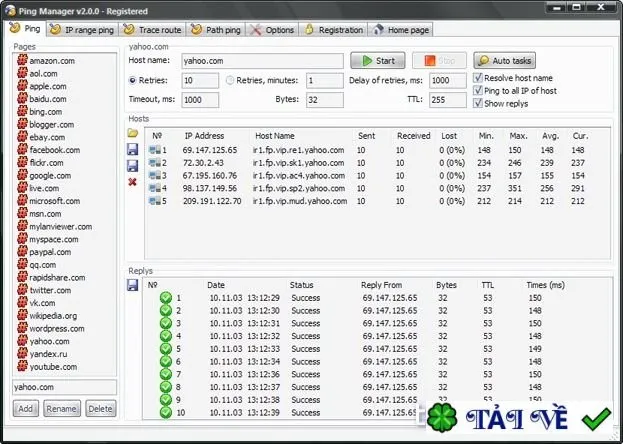Image resolution: width=623 pixels, height=444 pixels.
Task: Click the page icon next to youtube.com
Action: (23, 366)
